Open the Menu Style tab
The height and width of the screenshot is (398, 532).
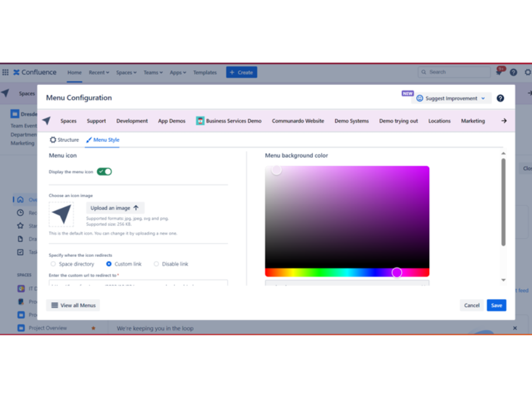click(102, 140)
